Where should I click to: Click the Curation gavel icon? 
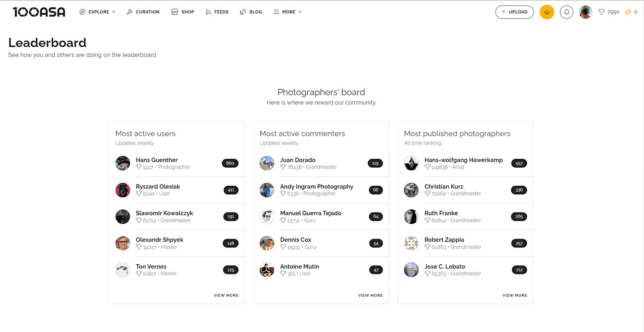(130, 12)
